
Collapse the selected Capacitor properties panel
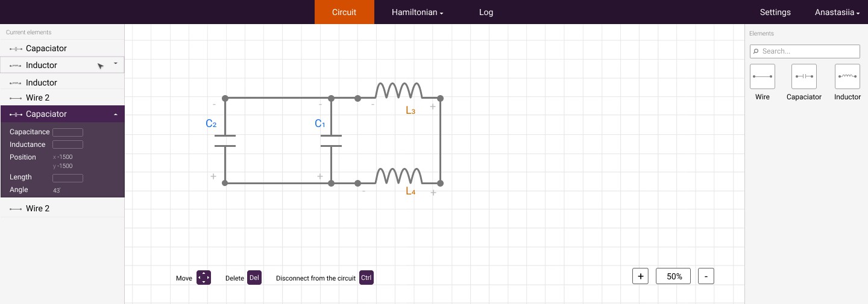point(115,114)
